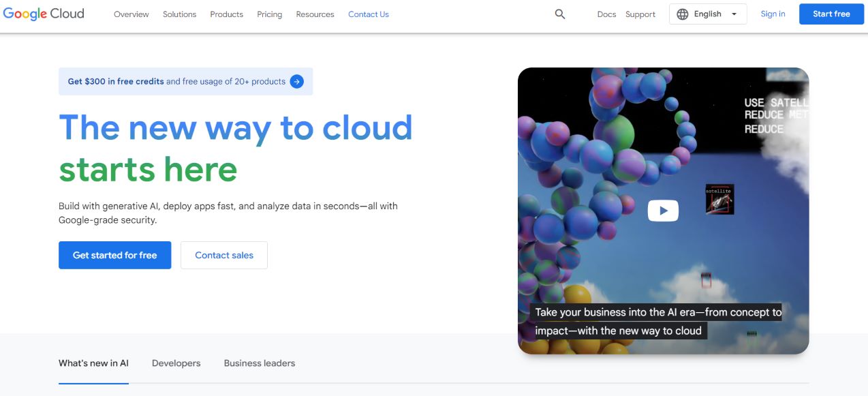The height and width of the screenshot is (396, 868).
Task: Open the search magnifier icon
Action: pos(560,14)
